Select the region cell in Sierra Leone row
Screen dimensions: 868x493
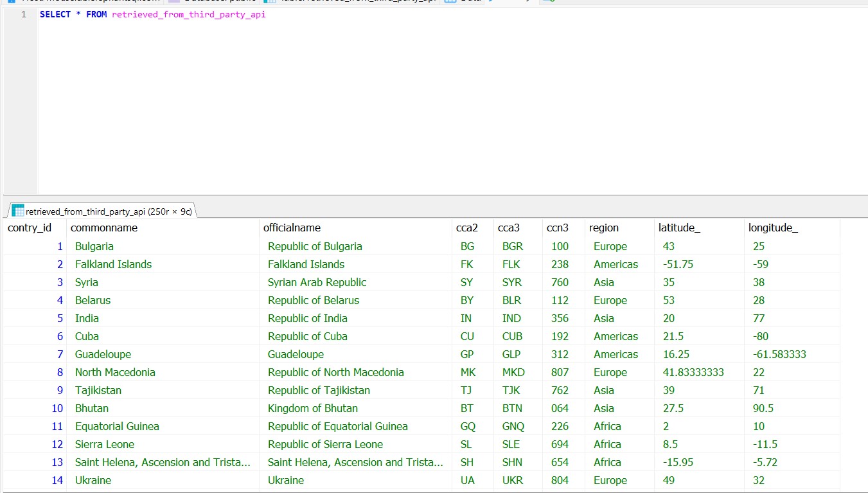coord(619,444)
